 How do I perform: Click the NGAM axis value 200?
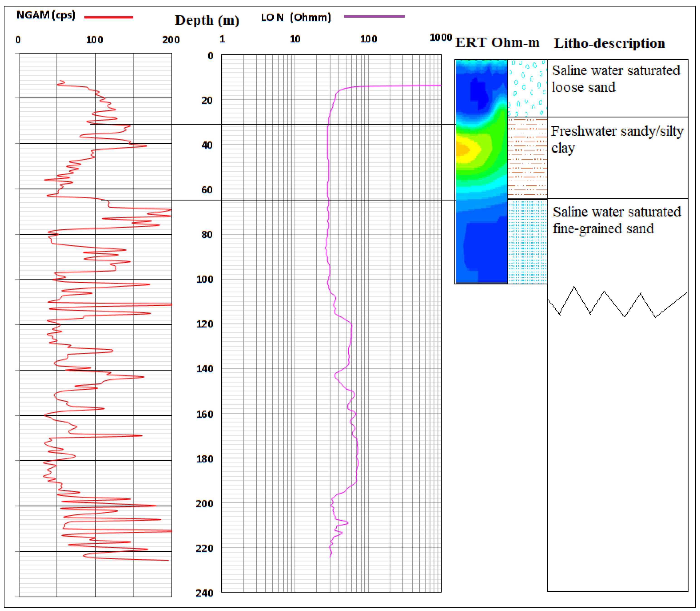pyautogui.click(x=171, y=40)
